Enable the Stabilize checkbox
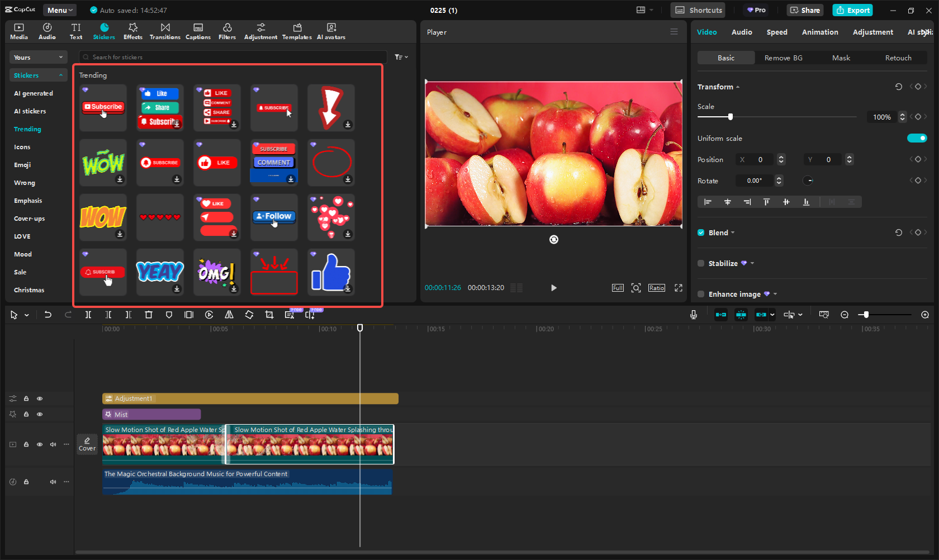 click(x=701, y=263)
